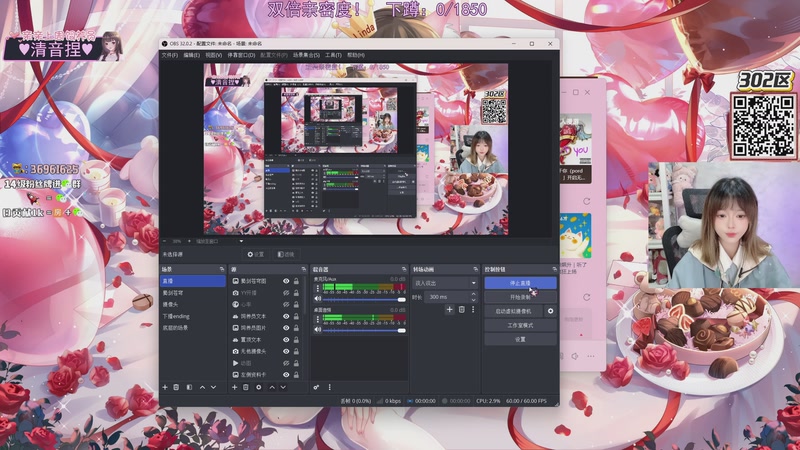Move selected scene up with chevron

203,387
